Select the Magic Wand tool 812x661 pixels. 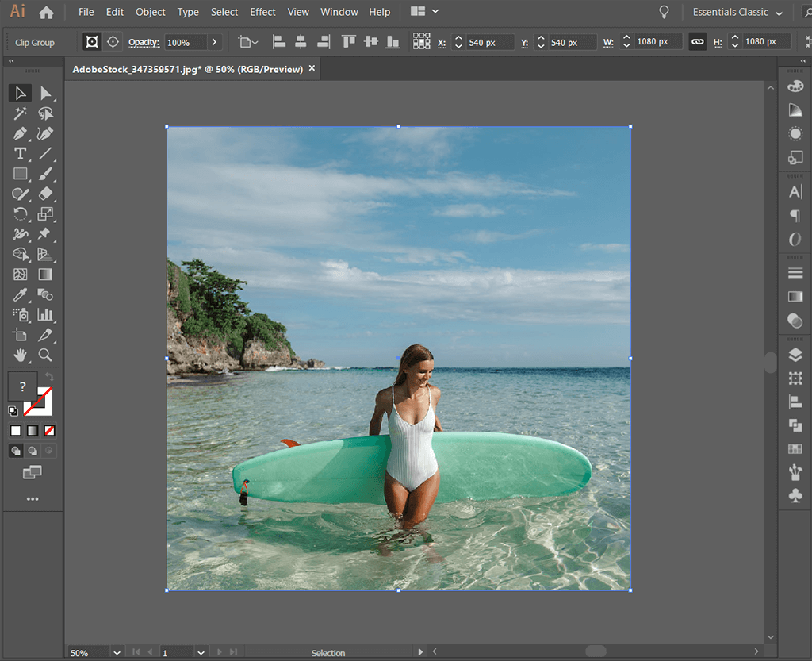[x=20, y=113]
